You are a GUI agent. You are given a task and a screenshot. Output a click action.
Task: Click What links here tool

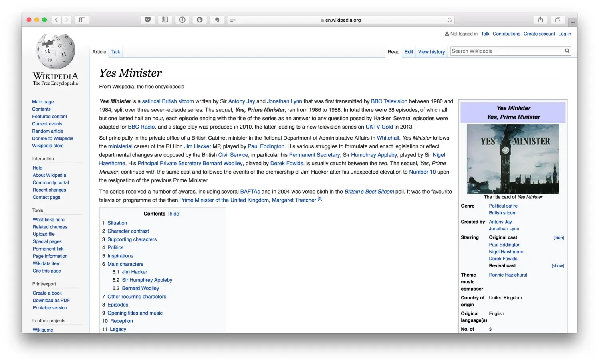pos(48,220)
